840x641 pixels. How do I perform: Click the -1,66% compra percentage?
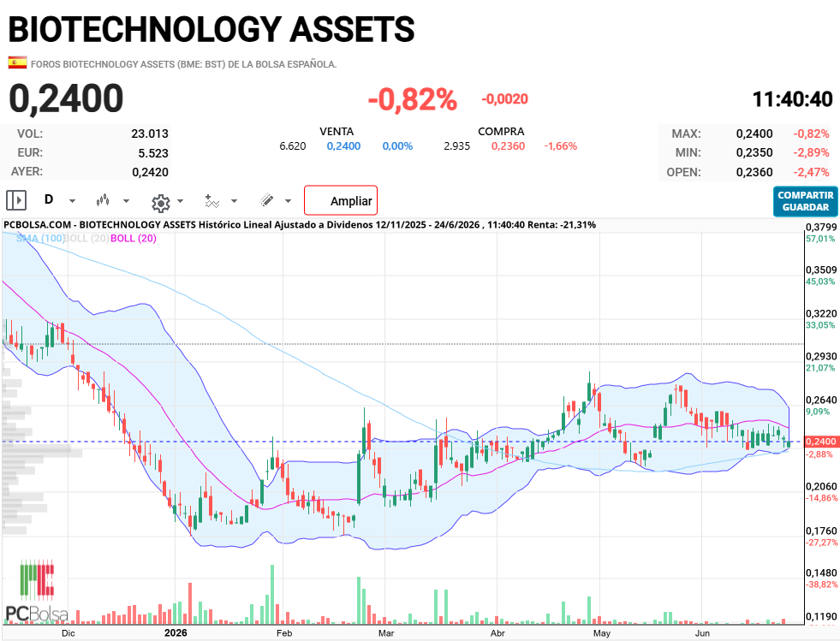coord(560,146)
